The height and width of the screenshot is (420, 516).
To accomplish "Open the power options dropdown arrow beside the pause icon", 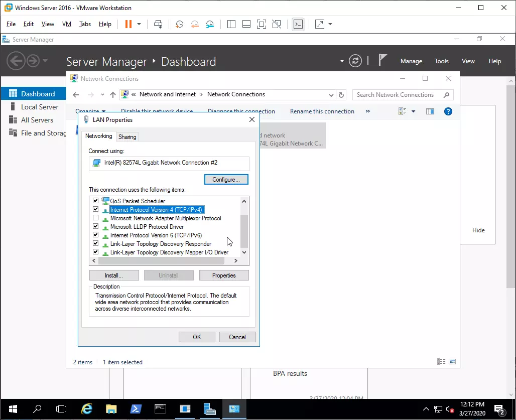I will click(139, 24).
